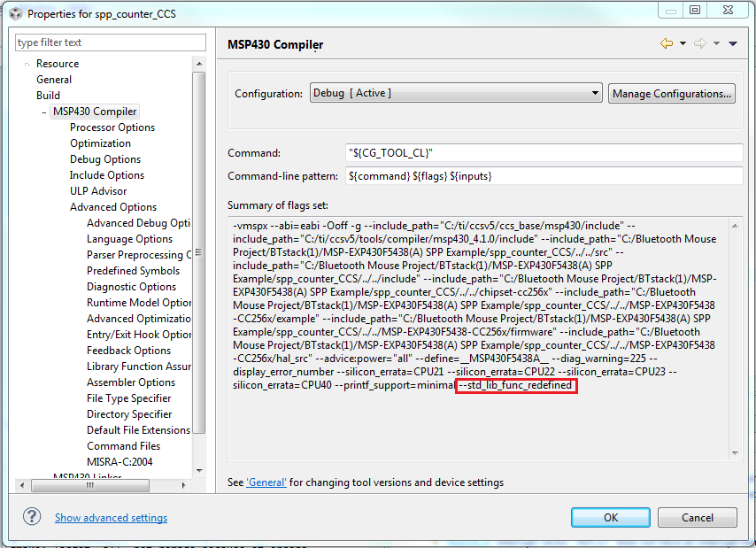This screenshot has height=548, width=756.
Task: Select the Optimization settings page
Action: click(100, 143)
